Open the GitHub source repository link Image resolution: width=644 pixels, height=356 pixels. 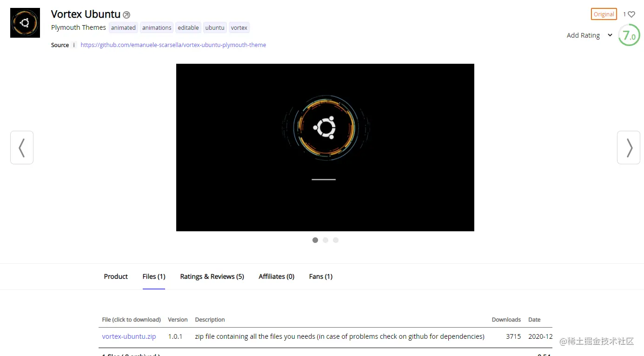173,45
